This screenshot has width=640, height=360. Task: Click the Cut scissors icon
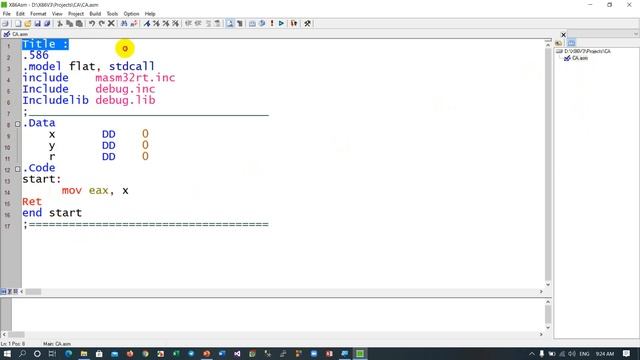point(60,24)
